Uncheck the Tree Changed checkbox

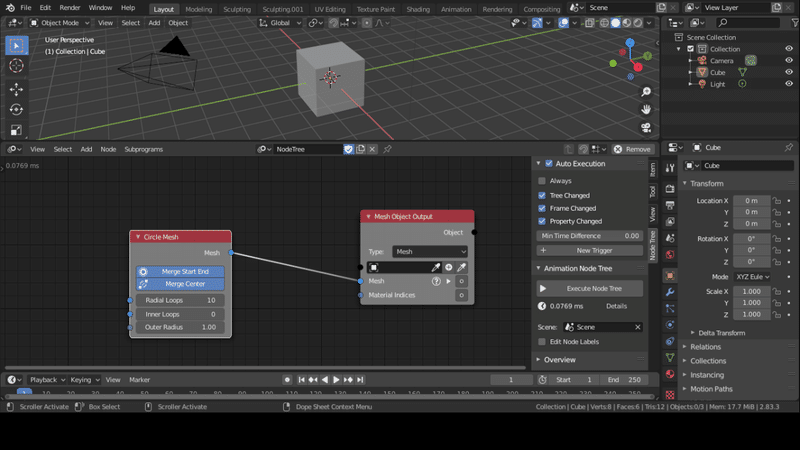point(542,195)
